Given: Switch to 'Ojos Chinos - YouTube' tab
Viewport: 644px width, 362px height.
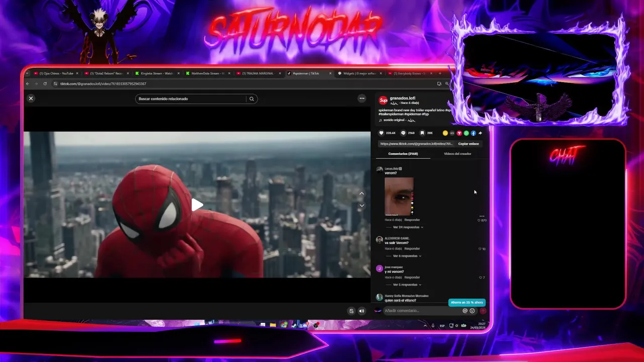Looking at the screenshot, I should click(56, 73).
